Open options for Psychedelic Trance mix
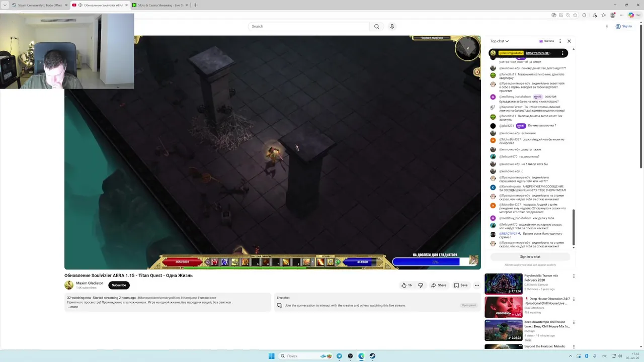 574,276
